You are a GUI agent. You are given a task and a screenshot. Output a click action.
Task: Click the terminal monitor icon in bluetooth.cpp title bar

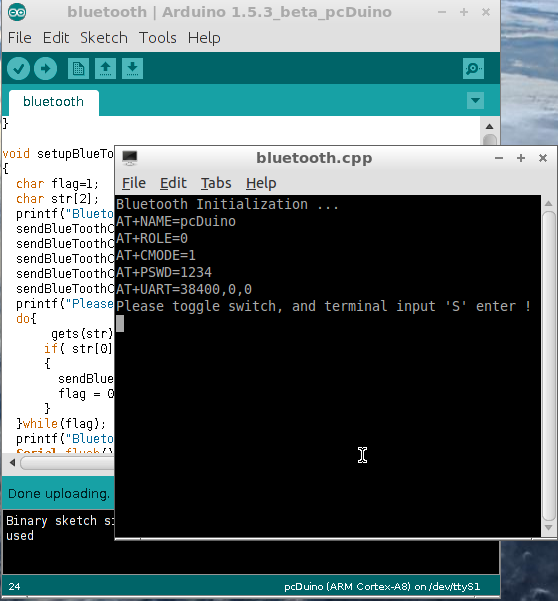130,158
